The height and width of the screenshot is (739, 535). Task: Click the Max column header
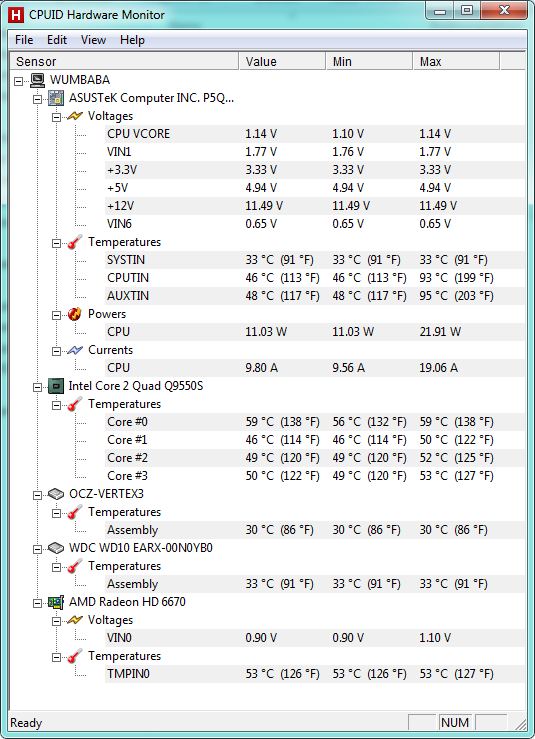tap(456, 62)
